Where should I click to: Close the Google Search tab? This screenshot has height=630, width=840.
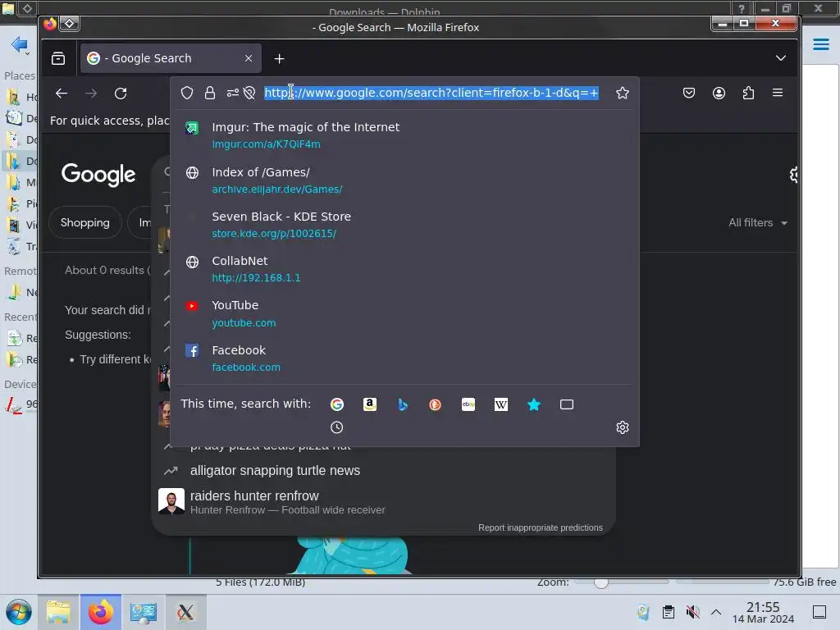(x=249, y=58)
